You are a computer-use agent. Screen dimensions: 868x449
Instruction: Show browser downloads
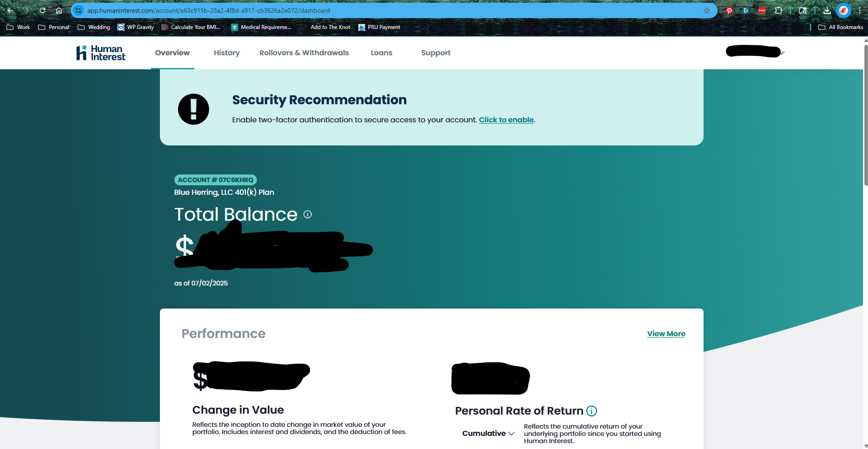point(827,10)
